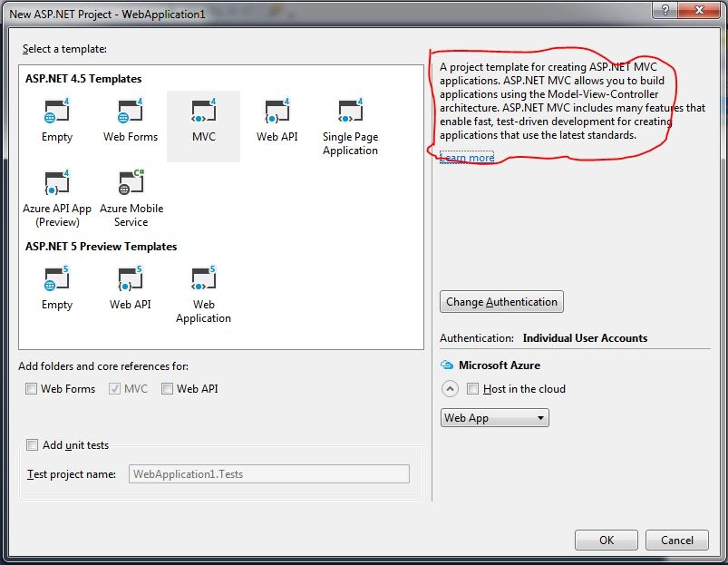
Task: Confirm with the OK button
Action: click(x=607, y=540)
